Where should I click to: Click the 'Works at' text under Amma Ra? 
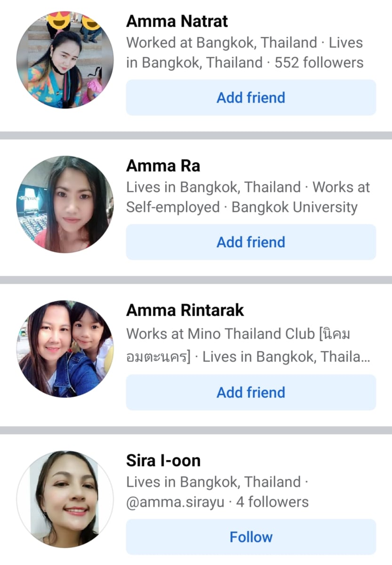[x=341, y=187]
